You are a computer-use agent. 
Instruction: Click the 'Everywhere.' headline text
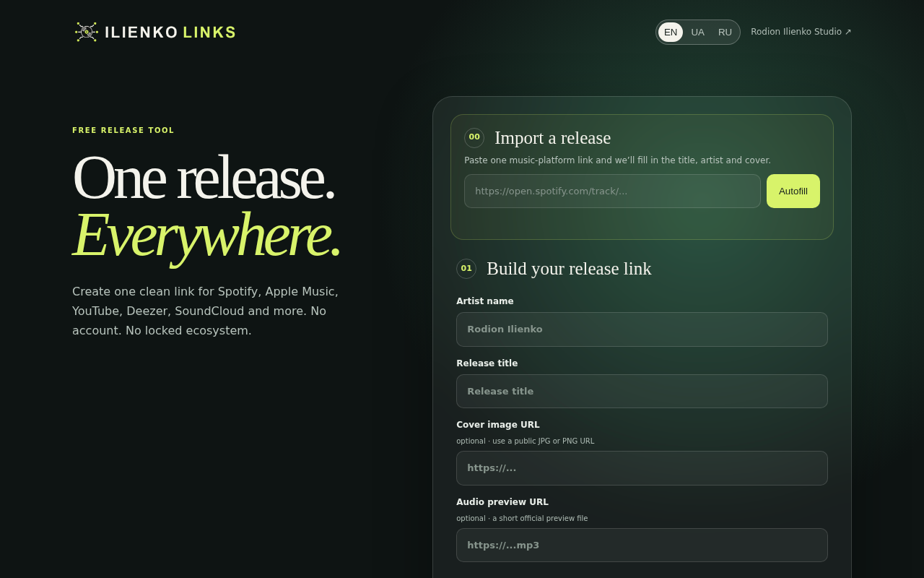point(206,235)
